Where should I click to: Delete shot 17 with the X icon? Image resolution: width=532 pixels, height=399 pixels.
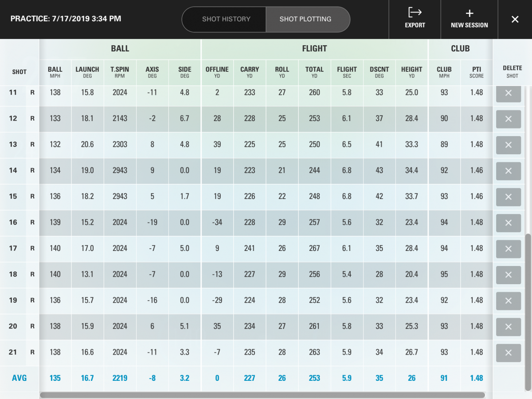509,249
